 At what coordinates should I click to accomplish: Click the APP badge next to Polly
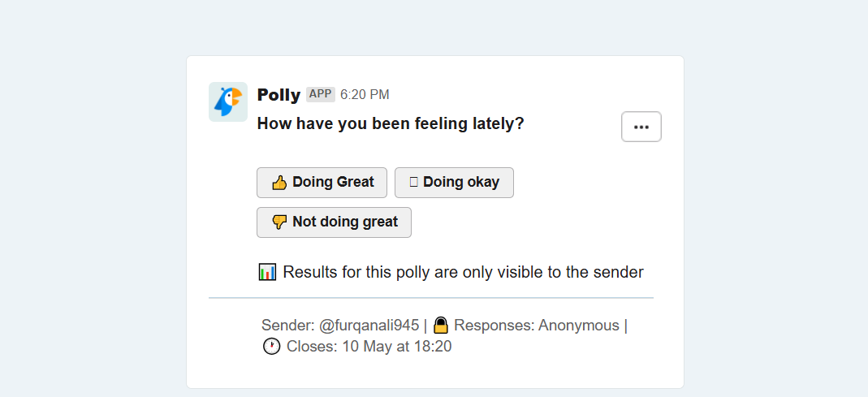click(x=321, y=94)
